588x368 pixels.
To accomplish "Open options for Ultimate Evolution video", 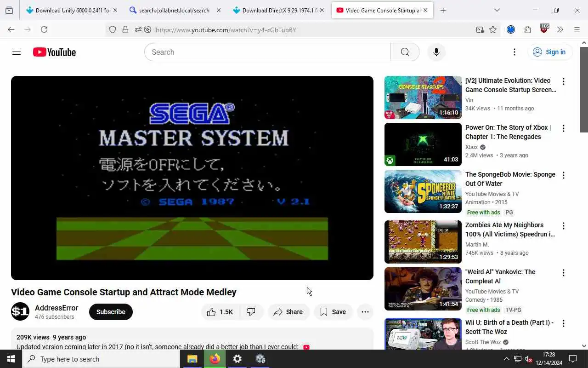I will tap(564, 81).
